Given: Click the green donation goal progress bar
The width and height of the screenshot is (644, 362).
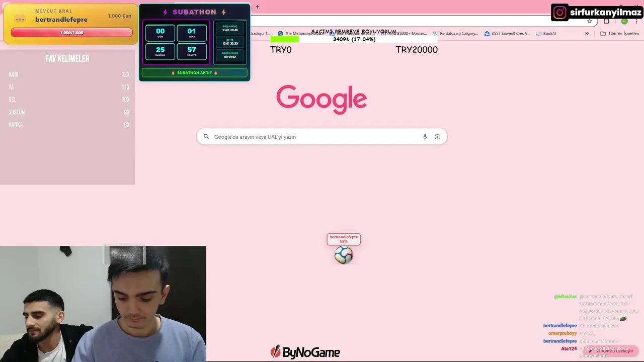Looking at the screenshot, I should [x=285, y=39].
